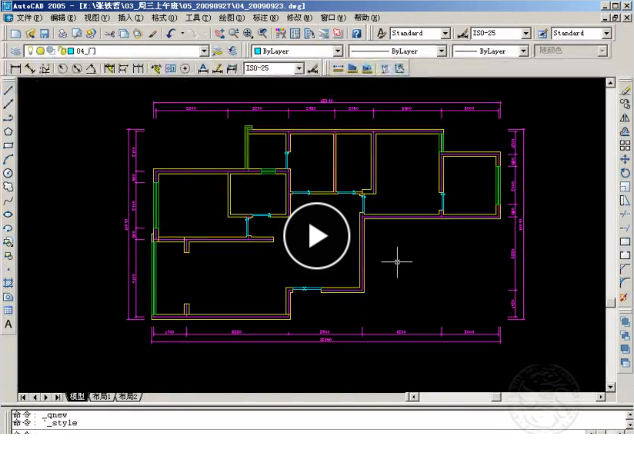Select the Line draw tool
The height and width of the screenshot is (457, 634).
[8, 90]
